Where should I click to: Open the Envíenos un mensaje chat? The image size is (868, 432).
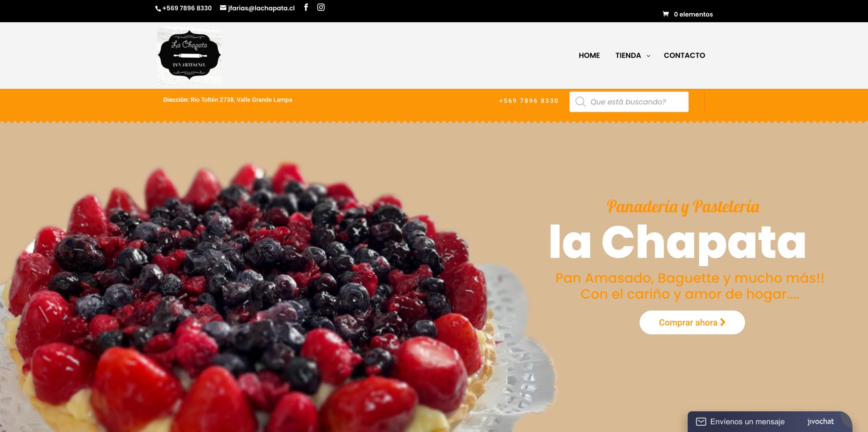(747, 421)
